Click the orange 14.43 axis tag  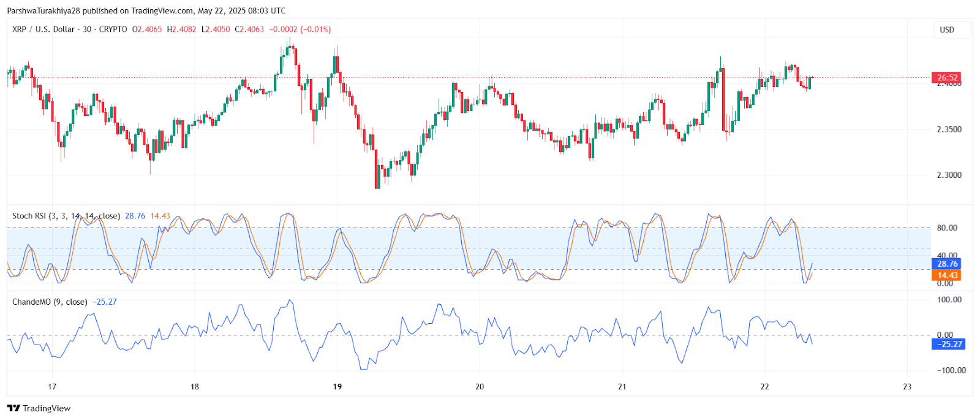click(x=947, y=275)
